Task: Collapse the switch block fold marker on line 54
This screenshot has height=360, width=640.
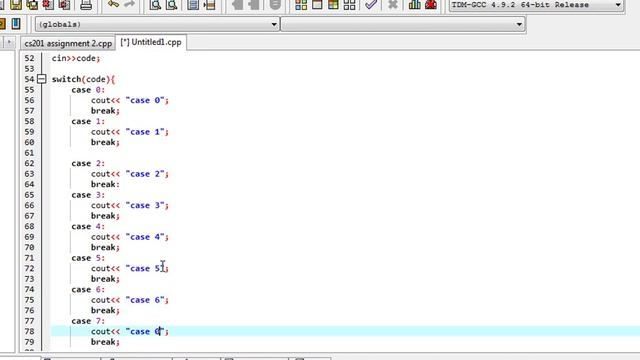Action: pos(41,79)
